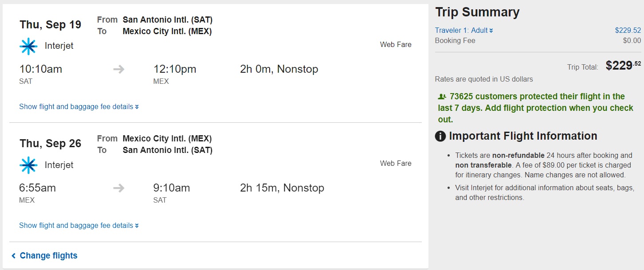644x270 pixels.
Task: Click the back chevron next to Change flights
Action: coord(14,256)
